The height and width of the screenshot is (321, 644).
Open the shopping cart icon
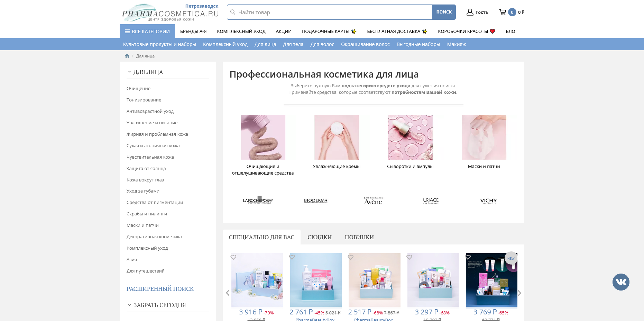click(x=503, y=12)
